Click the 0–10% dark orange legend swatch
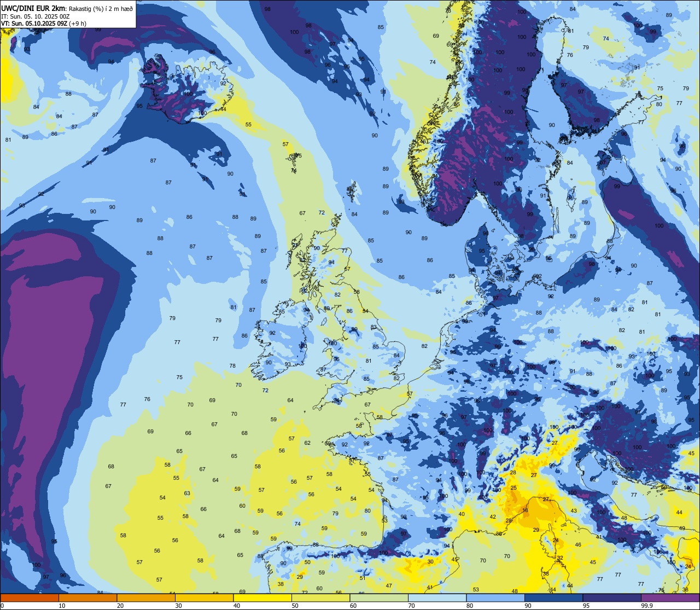Screen dimensions: 700x610 click(x=30, y=597)
